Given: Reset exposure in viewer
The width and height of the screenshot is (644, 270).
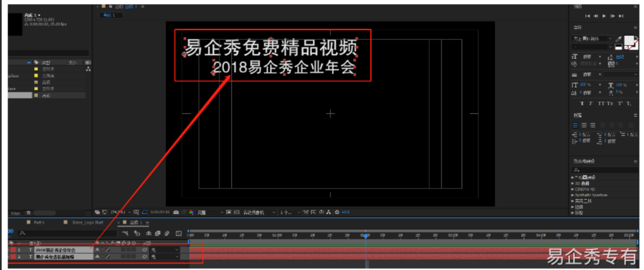Looking at the screenshot, I should coord(337,212).
